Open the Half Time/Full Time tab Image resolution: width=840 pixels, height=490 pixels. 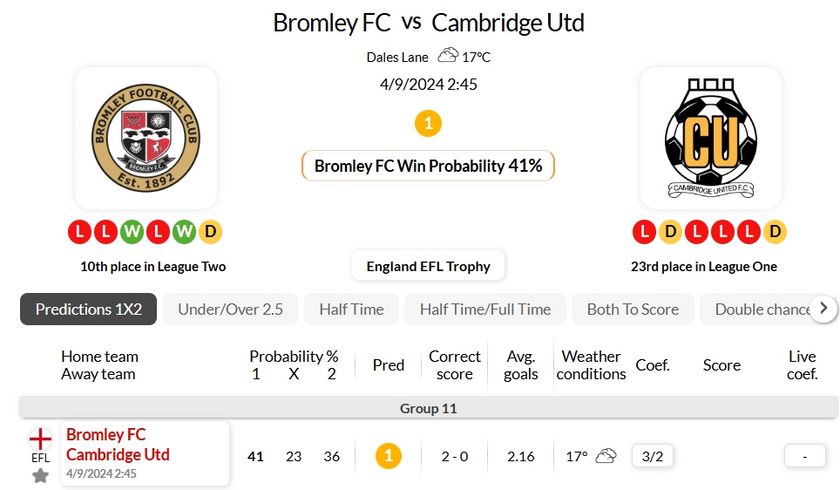tap(485, 309)
